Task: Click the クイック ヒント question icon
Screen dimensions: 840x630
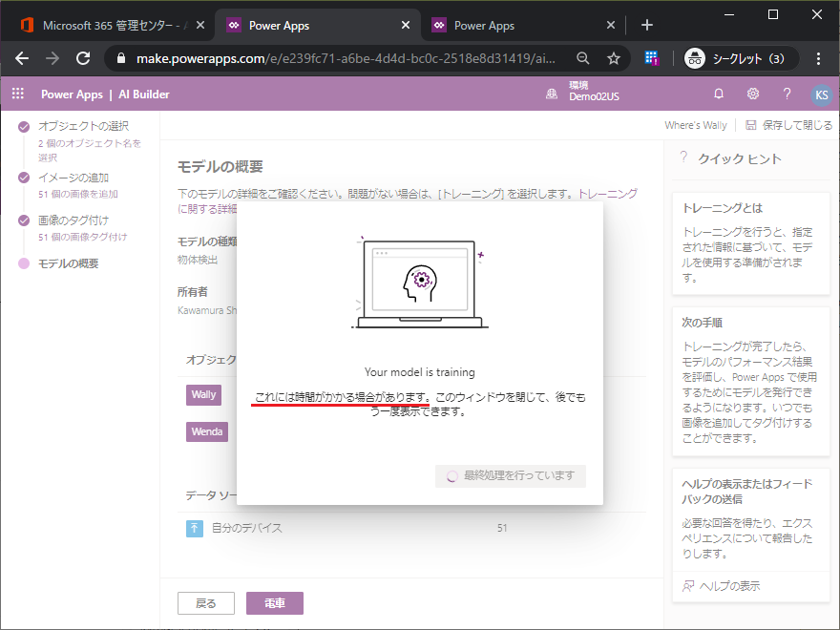Action: (x=683, y=157)
